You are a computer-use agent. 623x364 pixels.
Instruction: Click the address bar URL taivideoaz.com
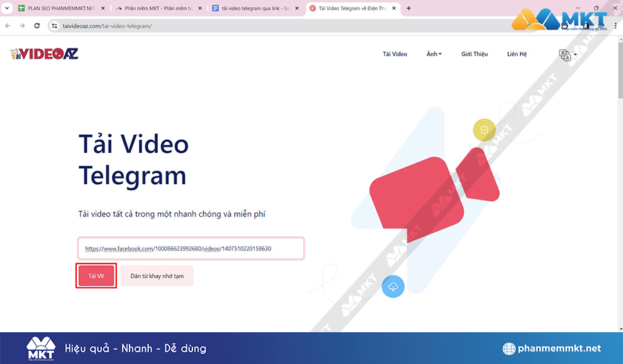coord(107,26)
